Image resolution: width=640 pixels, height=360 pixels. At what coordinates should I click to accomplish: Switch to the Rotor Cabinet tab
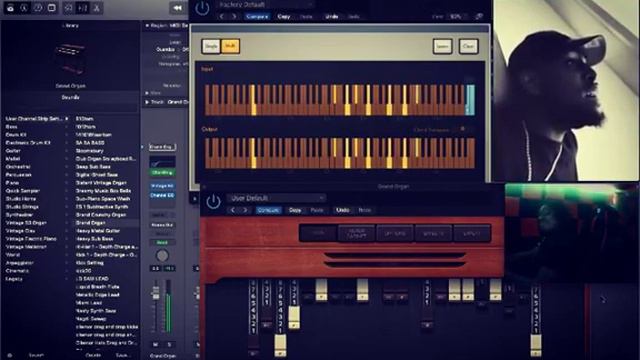pos(356,233)
